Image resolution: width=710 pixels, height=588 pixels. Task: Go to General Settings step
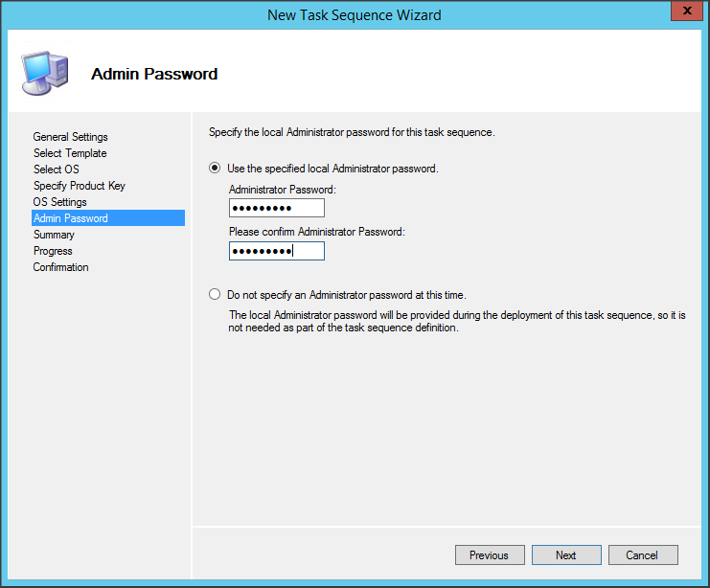tap(70, 137)
